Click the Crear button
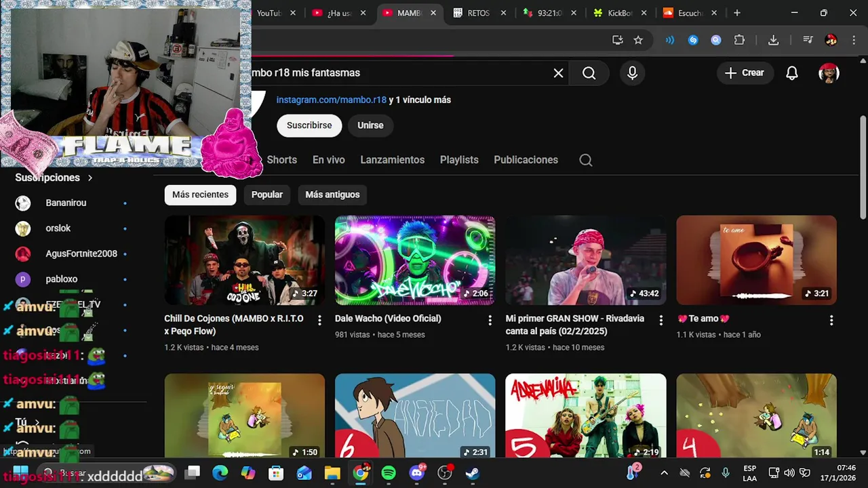The height and width of the screenshot is (488, 868). pyautogui.click(x=744, y=73)
